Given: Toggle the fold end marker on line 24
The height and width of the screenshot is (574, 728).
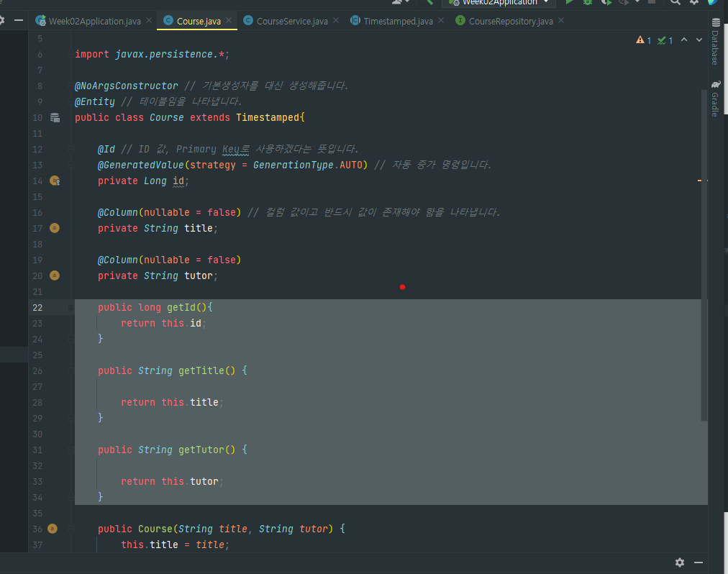Looking at the screenshot, I should pos(70,339).
